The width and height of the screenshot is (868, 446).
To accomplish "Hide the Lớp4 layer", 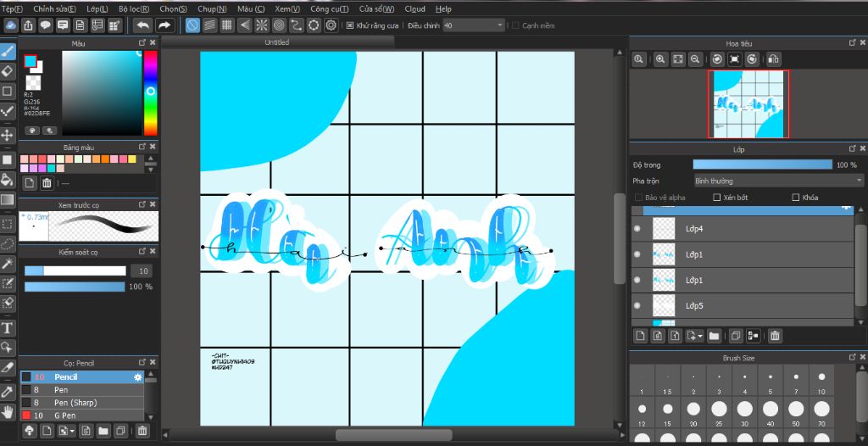I will [637, 228].
